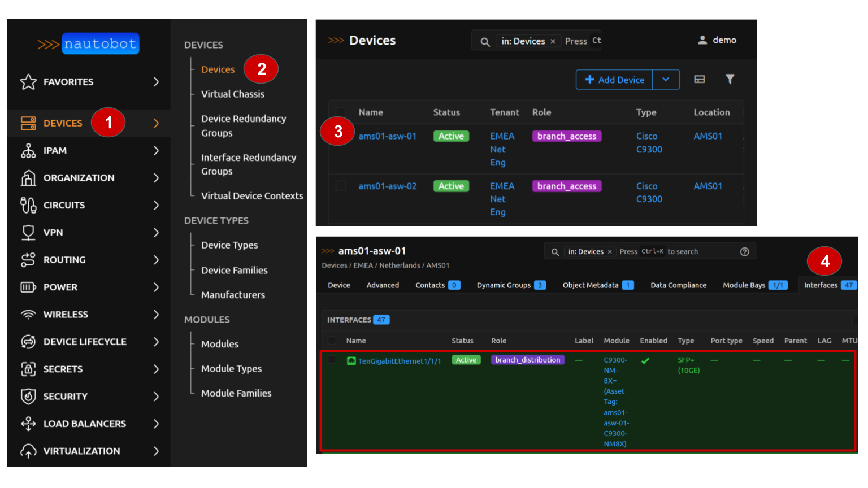Open the ams01-asw-01 device link
Screen dimensions: 868x488
pos(387,136)
